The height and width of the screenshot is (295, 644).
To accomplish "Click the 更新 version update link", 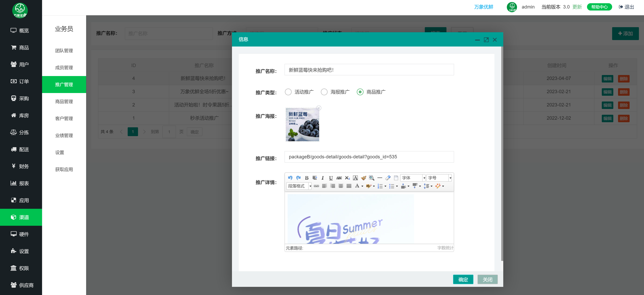I will 577,7.
